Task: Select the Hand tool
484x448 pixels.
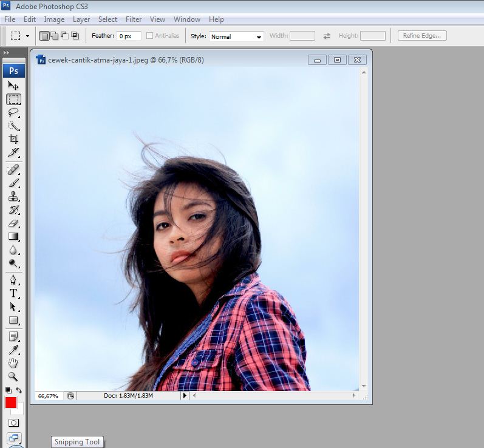Action: click(13, 363)
